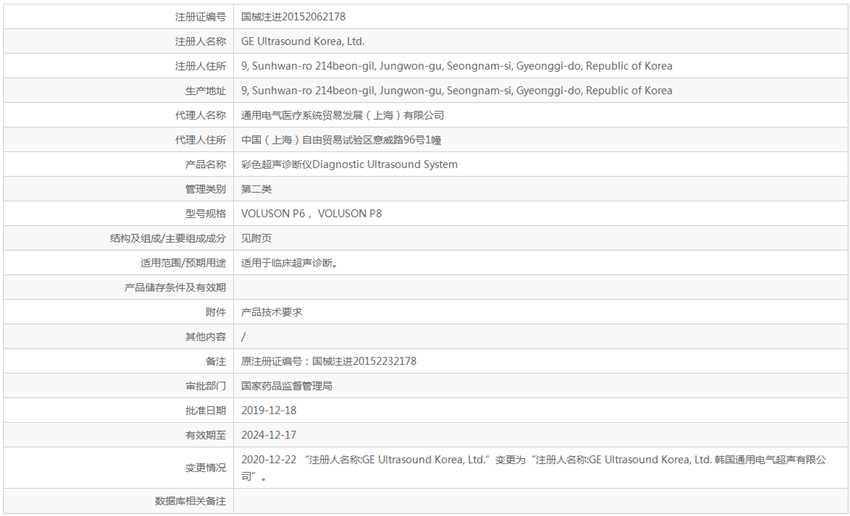The height and width of the screenshot is (516, 850).
Task: Click the intended use text 适用于临床超声诊断。
Action: point(289,263)
